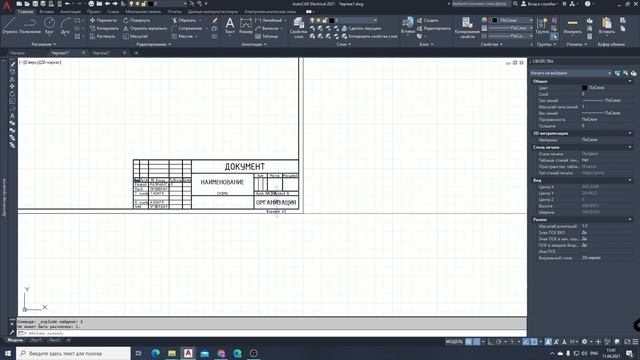Image resolution: width=640 pixels, height=360 pixels.
Task: Click Копировать свойства слоя button
Action: (x=369, y=36)
